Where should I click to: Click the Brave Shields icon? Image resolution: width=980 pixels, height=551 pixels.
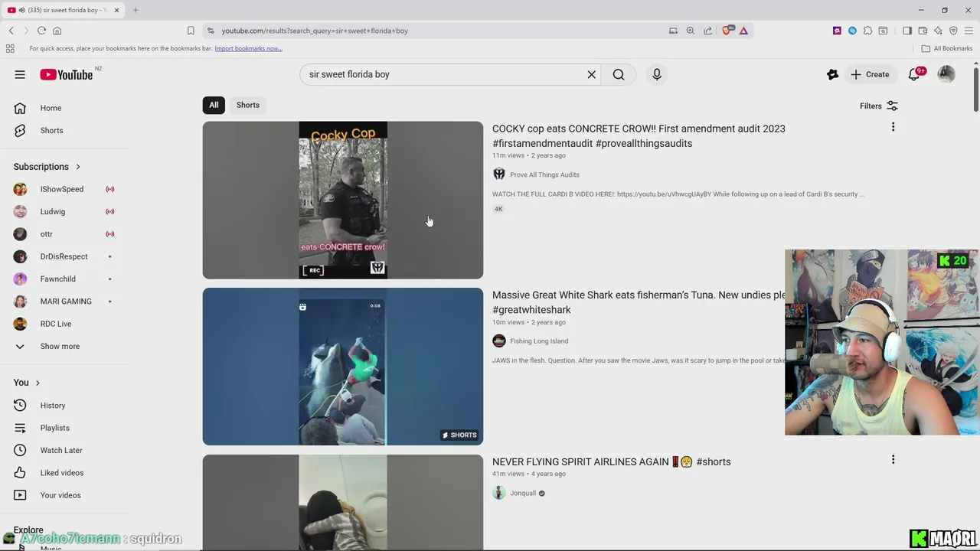727,31
